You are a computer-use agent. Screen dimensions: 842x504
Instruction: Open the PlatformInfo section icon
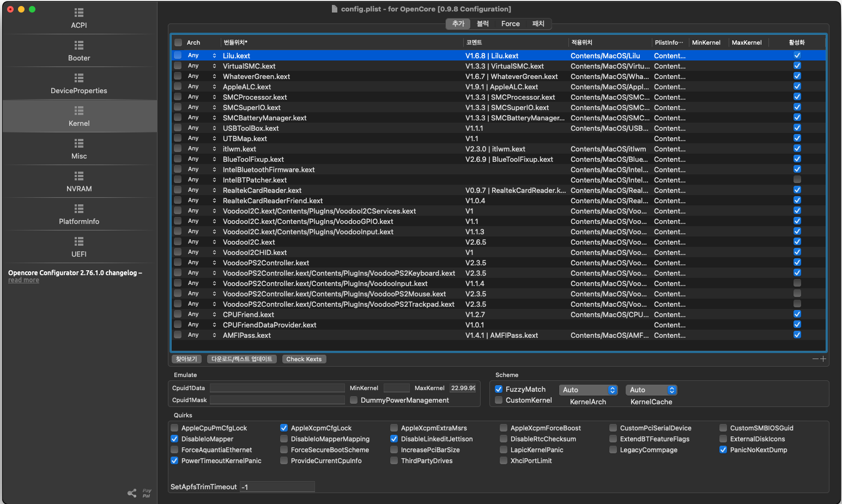point(79,209)
